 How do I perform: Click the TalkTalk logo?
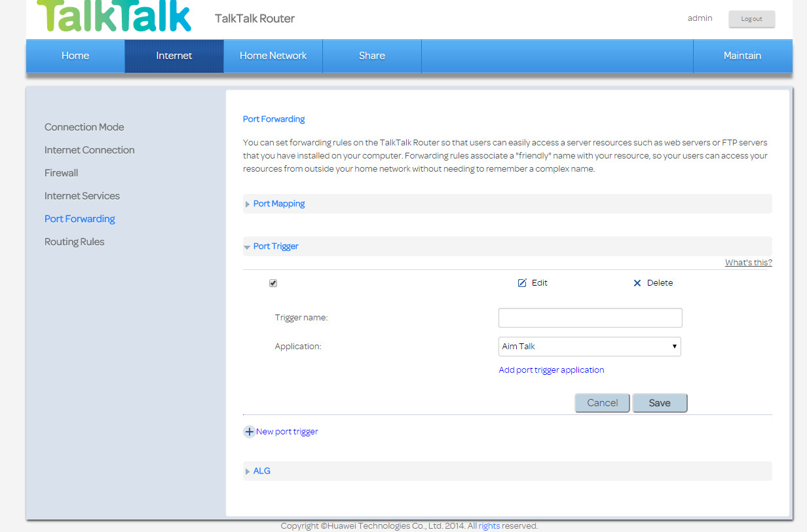point(113,16)
